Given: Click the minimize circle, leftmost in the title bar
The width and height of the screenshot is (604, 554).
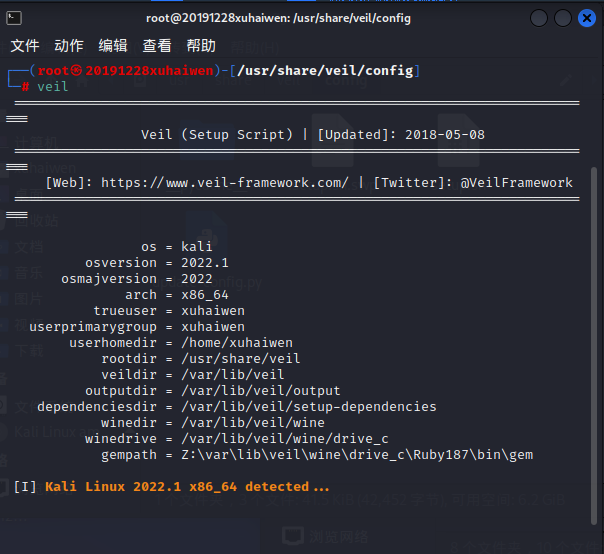Looking at the screenshot, I should pyautogui.click(x=539, y=18).
